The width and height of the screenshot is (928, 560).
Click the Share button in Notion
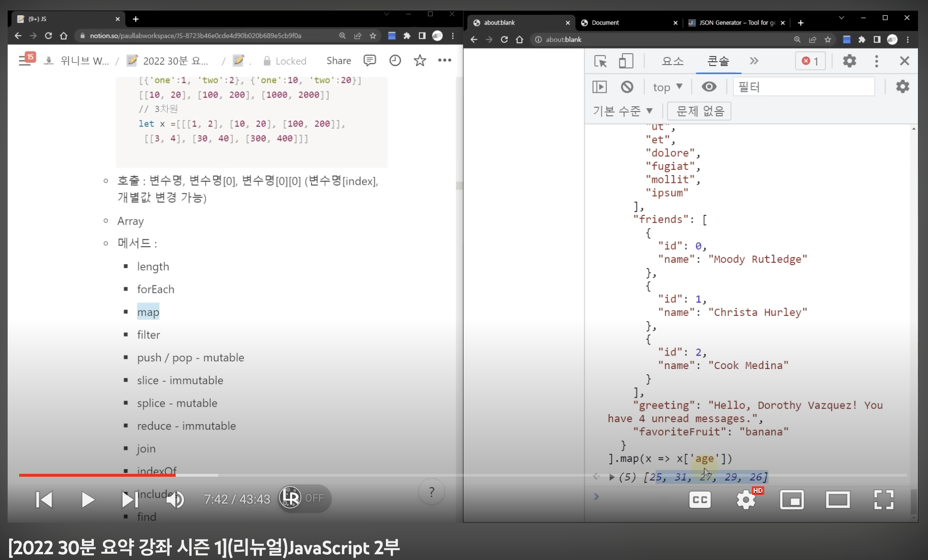339,61
